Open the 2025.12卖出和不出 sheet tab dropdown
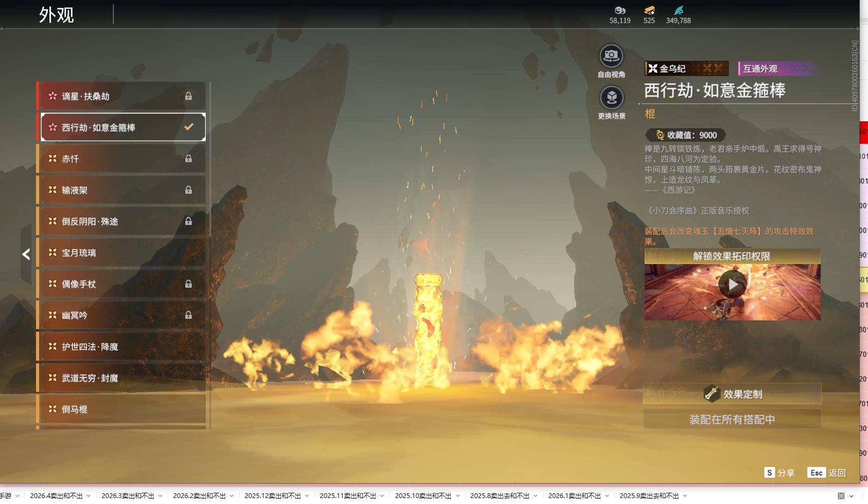 click(x=307, y=496)
